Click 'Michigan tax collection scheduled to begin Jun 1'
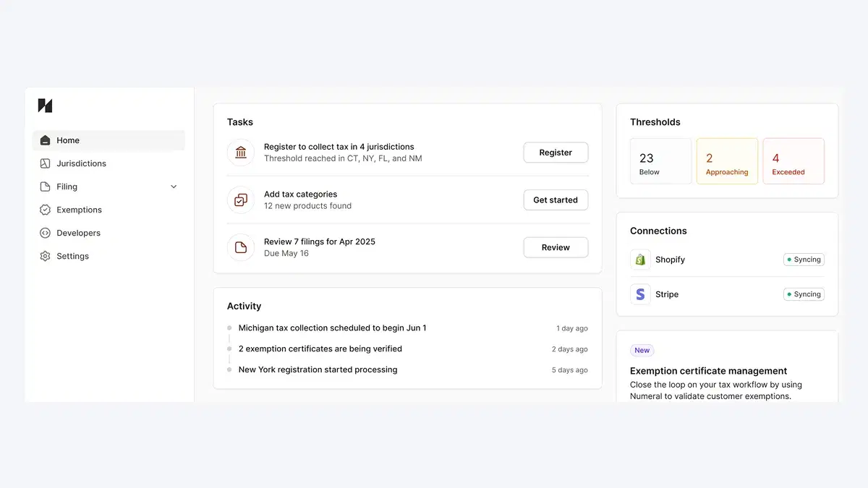 (332, 328)
